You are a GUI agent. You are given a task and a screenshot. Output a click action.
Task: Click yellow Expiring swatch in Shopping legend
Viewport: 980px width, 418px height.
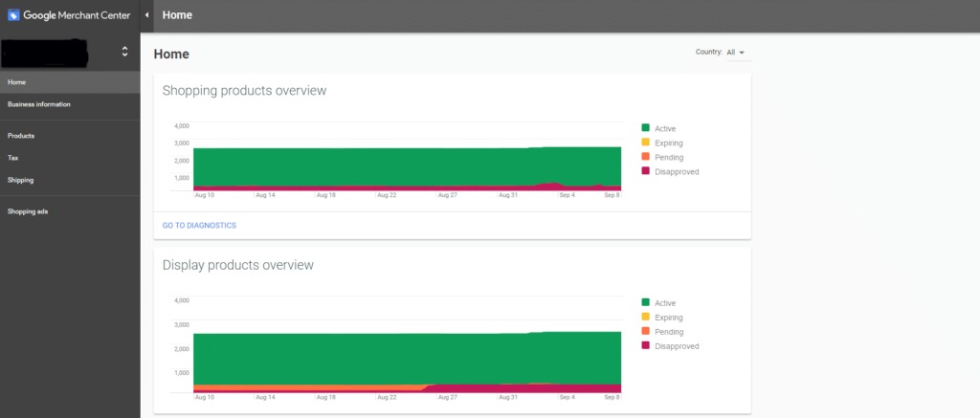(646, 143)
